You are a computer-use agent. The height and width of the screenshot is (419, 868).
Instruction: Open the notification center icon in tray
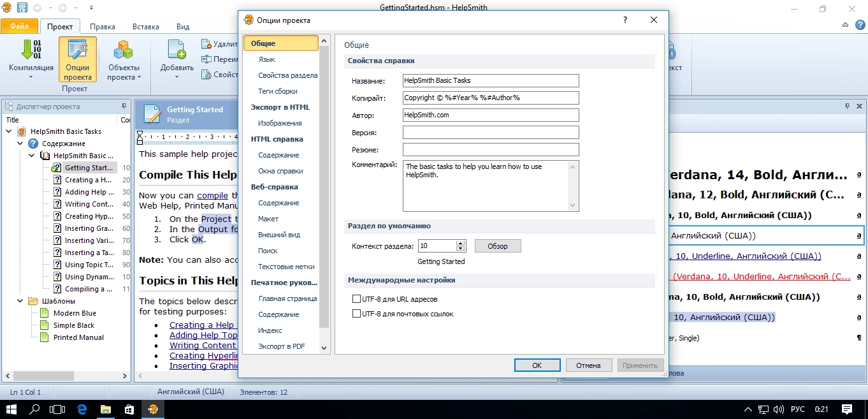click(847, 409)
